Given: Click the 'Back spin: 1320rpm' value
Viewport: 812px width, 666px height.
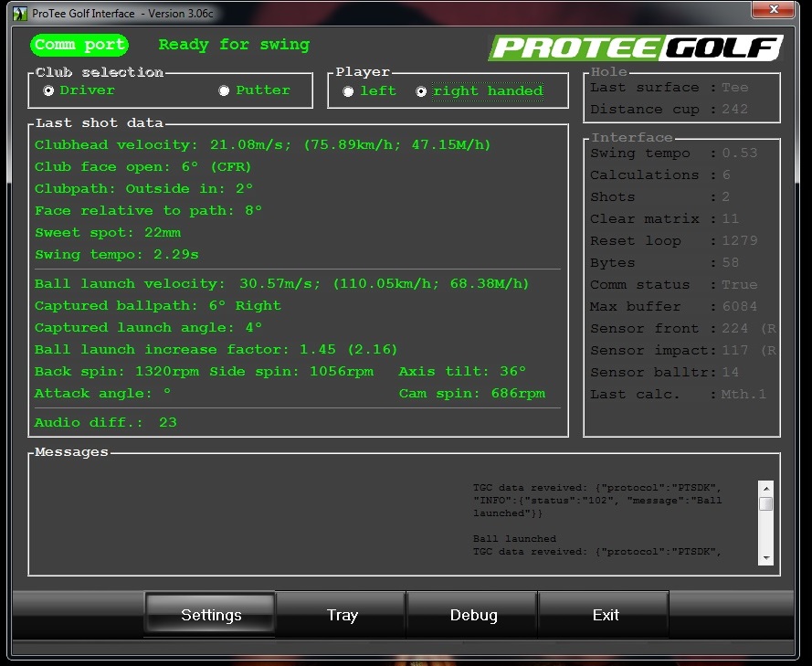Looking at the screenshot, I should 117,371.
